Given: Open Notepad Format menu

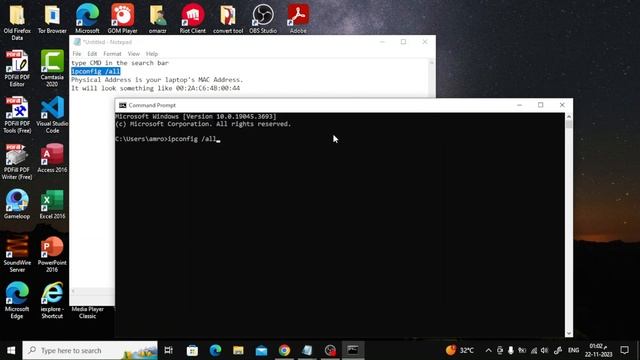Looking at the screenshot, I should [x=112, y=54].
